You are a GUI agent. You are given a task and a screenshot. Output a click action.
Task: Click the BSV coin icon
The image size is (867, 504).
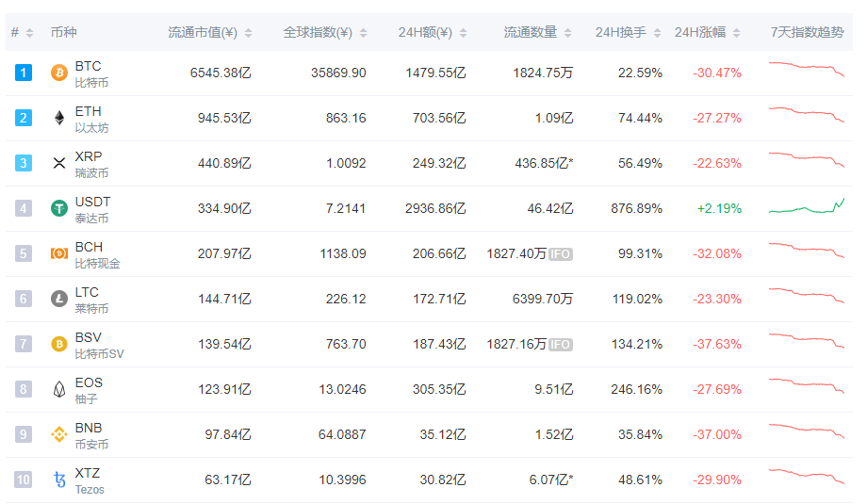click(x=59, y=344)
